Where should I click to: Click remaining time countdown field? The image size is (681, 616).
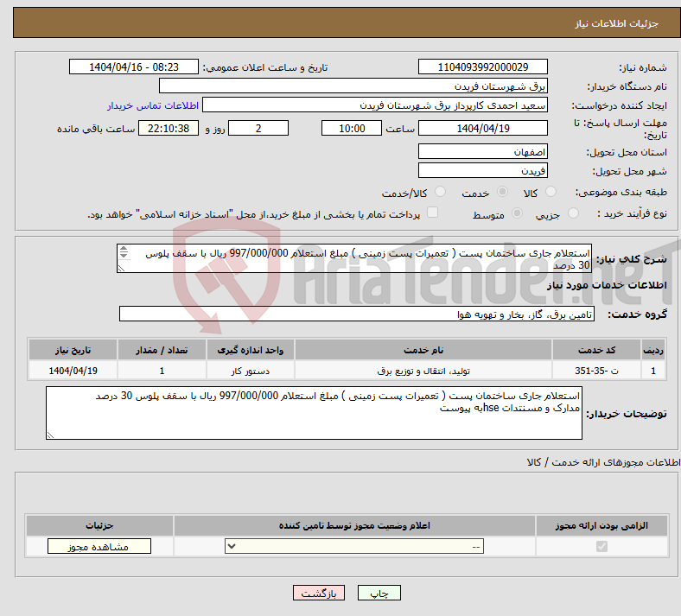pyautogui.click(x=169, y=128)
